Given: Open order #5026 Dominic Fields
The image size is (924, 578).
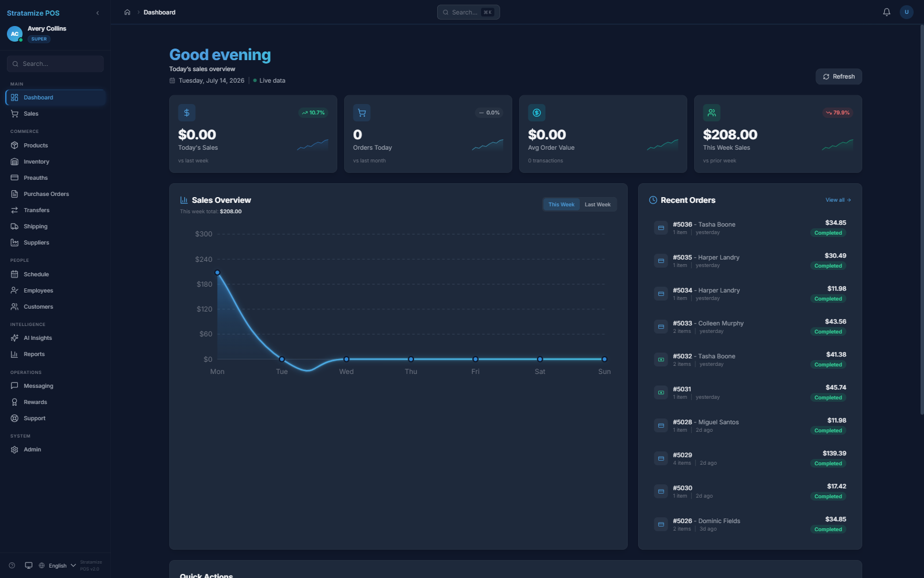Looking at the screenshot, I should 750,524.
